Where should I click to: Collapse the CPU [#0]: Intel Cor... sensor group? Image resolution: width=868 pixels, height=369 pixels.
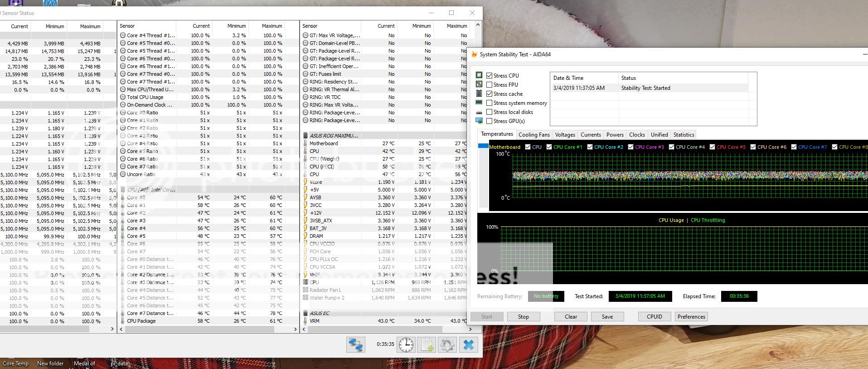[151, 190]
